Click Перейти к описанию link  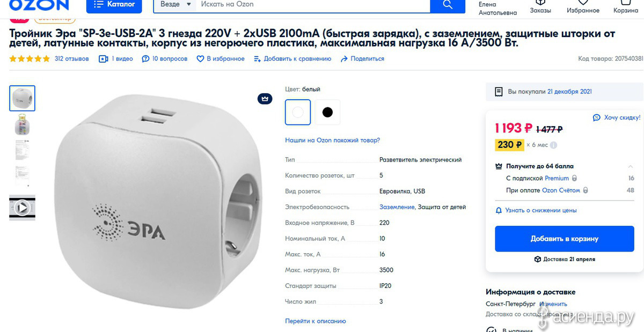[x=315, y=321]
